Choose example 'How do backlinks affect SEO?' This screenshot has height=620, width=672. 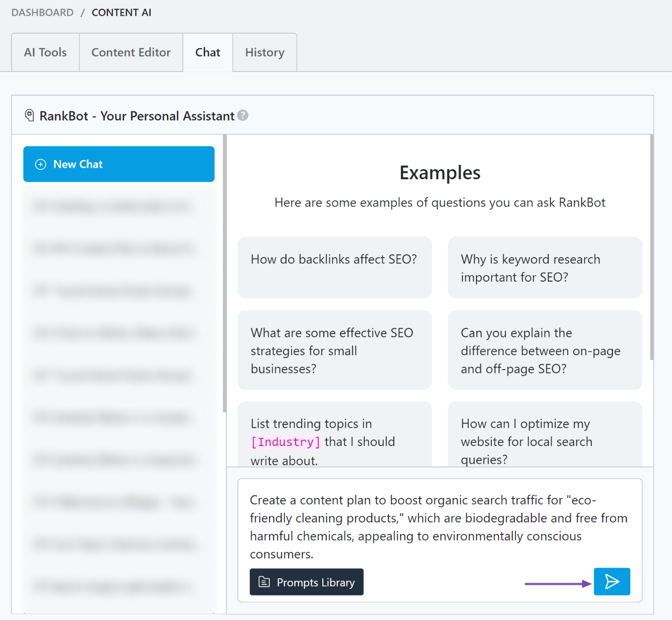[x=335, y=267]
